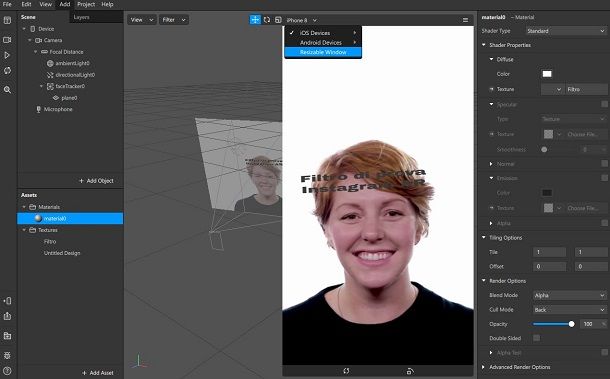Select the Filtro texture in Assets
Screen dimensions: 610x379
pos(50,242)
